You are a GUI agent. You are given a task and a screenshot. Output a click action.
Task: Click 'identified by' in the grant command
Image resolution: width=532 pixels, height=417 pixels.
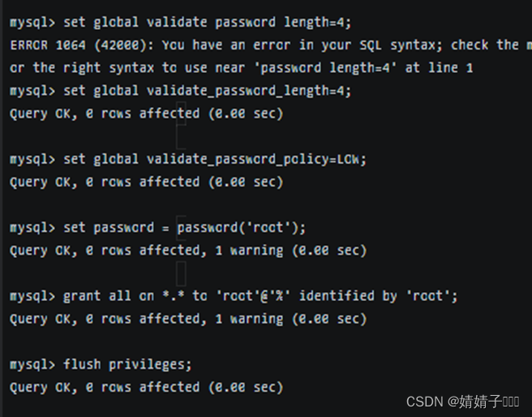click(350, 296)
